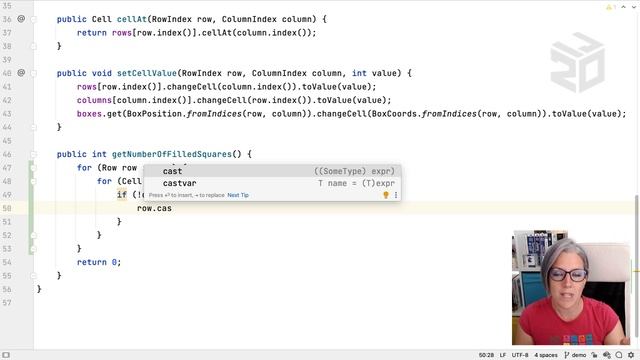Screen dimensions: 640x360
Task: Click the Next Tip link
Action: click(238, 195)
